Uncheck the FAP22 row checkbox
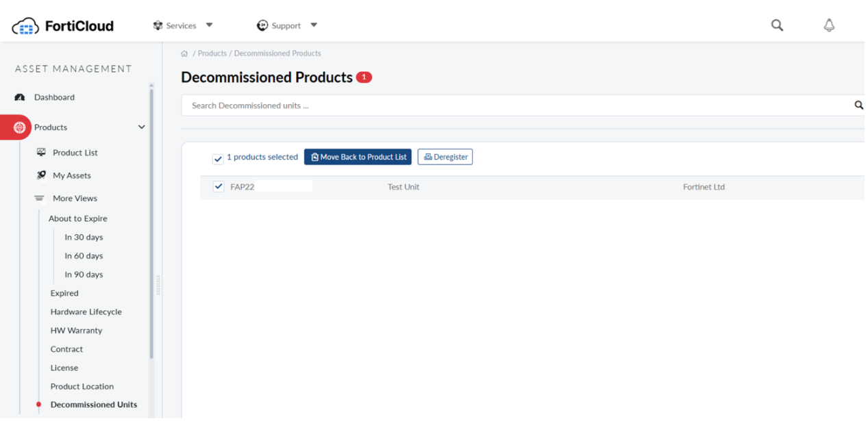 click(219, 186)
